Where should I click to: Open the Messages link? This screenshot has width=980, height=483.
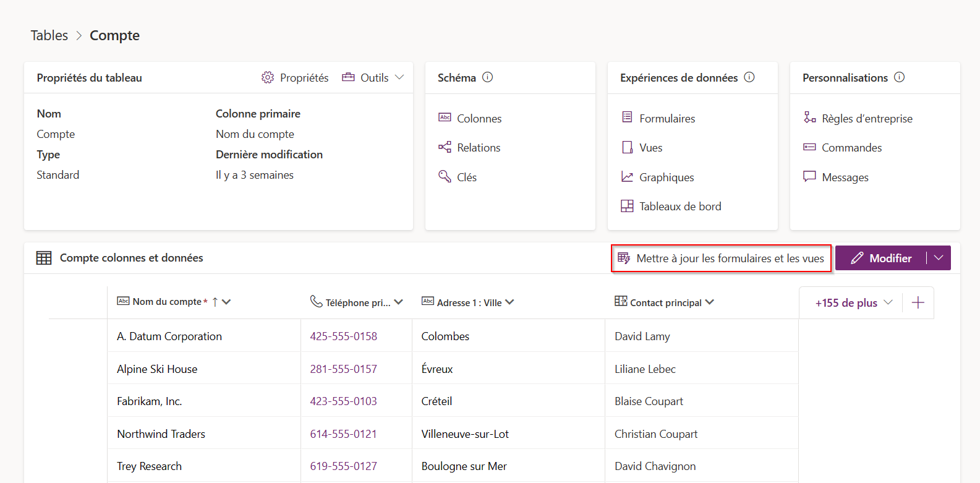tap(845, 177)
